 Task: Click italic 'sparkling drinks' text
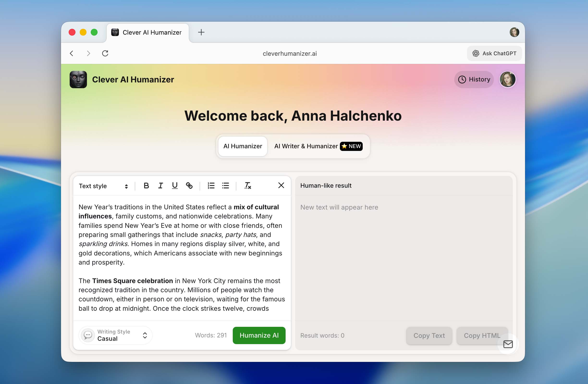103,244
